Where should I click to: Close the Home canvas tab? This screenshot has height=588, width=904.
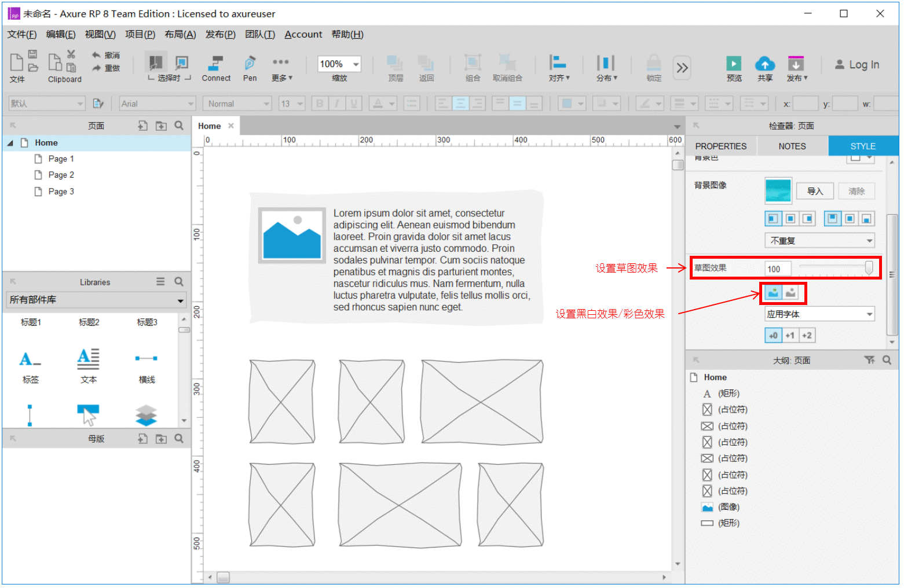[230, 126]
